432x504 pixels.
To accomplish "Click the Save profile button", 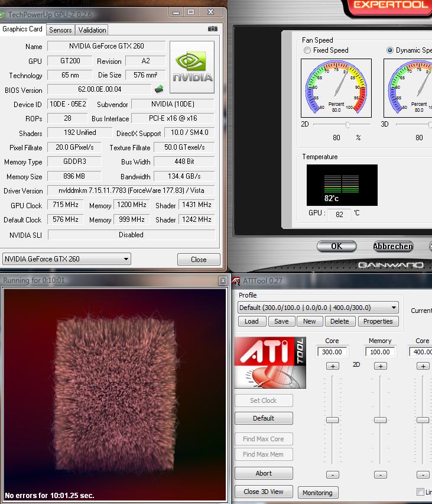I will click(x=281, y=321).
